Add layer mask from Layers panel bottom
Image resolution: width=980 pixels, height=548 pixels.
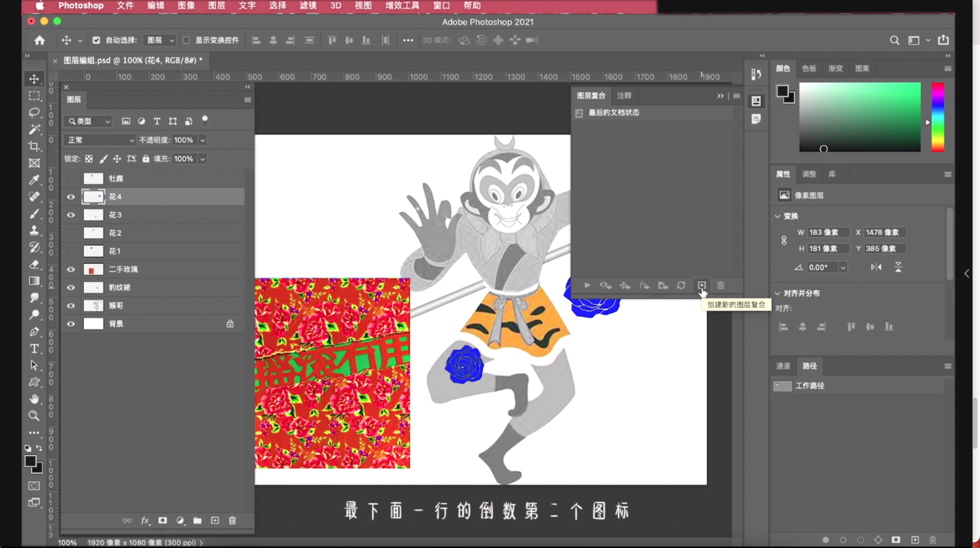[x=162, y=520]
